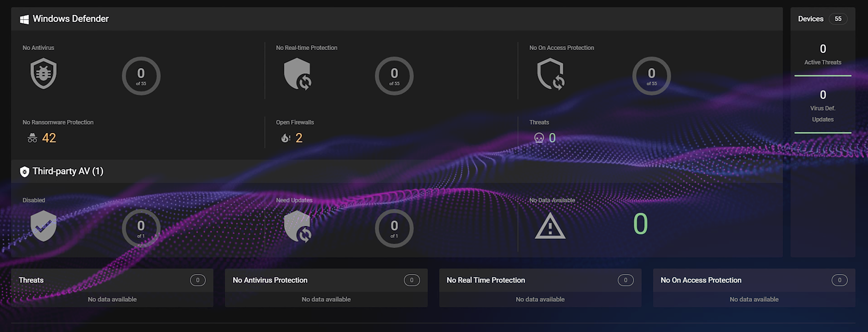This screenshot has width=868, height=332.
Task: Click 'No data available' in No Real Time Protection card
Action: coord(540,300)
